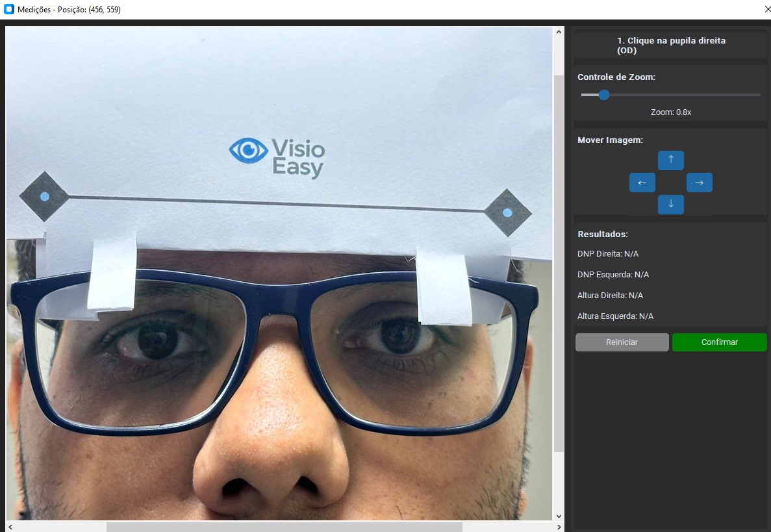Click the 'Zoom: 0.8x' value text
Image resolution: width=771 pixels, height=532 pixels.
(671, 112)
